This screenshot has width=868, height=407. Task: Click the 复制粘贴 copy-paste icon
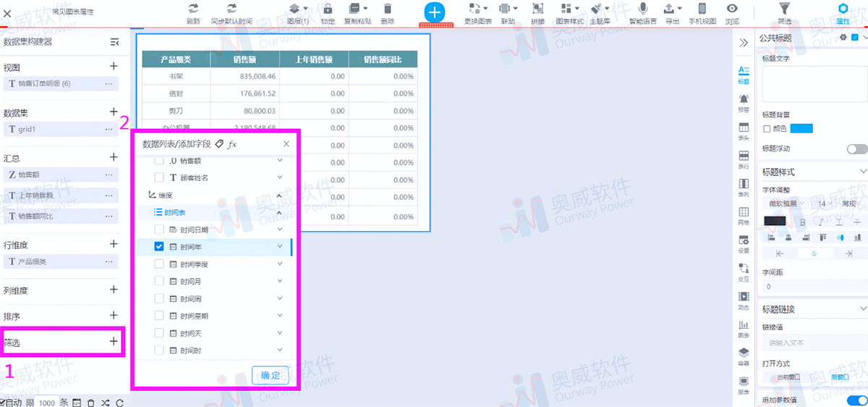[354, 9]
